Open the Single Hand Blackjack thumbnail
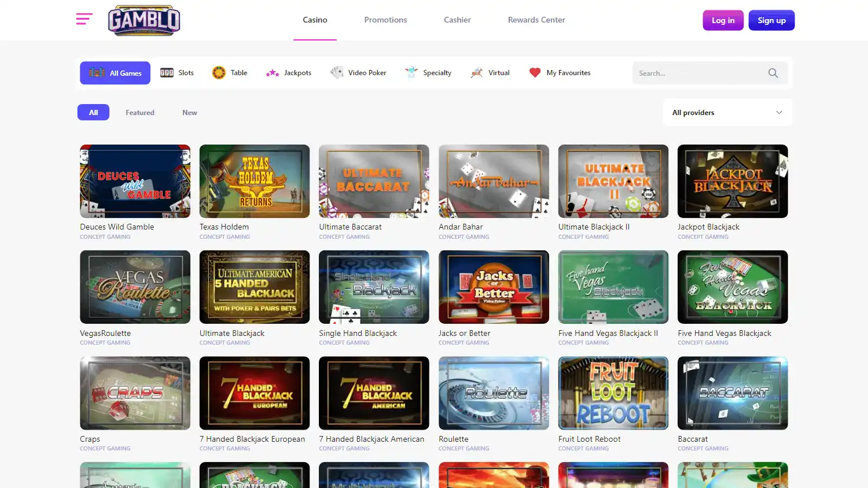Image resolution: width=868 pixels, height=488 pixels. point(374,287)
